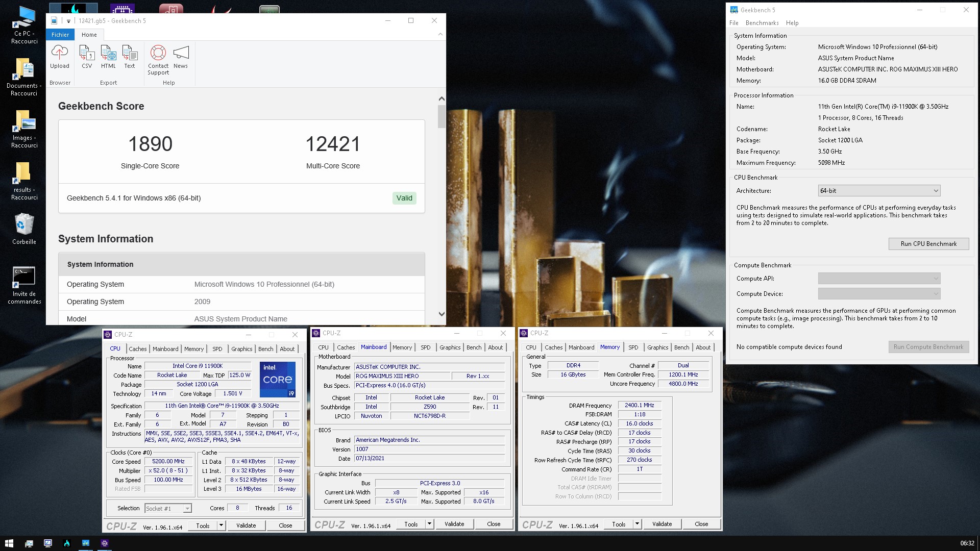Open the Help menu in Geekbench 5
980x551 pixels.
click(792, 23)
